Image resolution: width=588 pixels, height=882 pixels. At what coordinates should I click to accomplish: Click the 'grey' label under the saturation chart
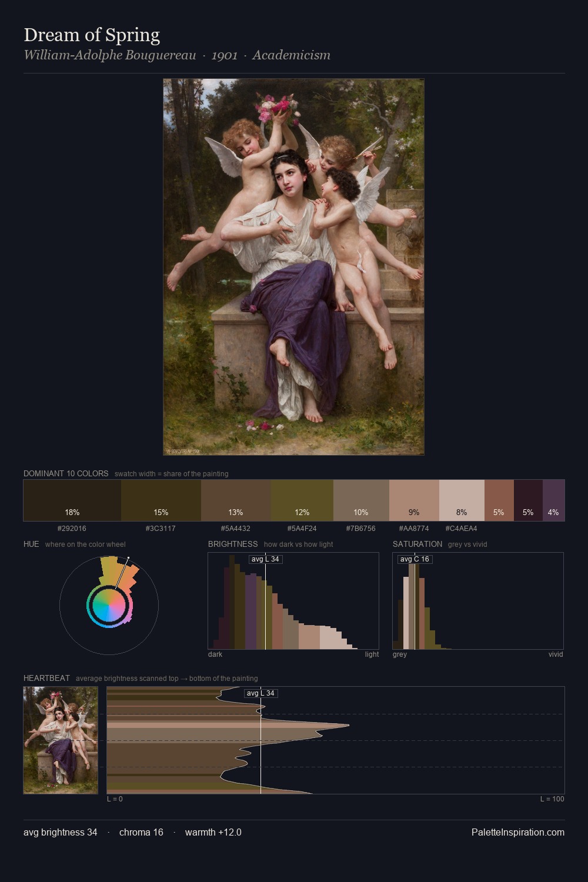[x=400, y=654]
